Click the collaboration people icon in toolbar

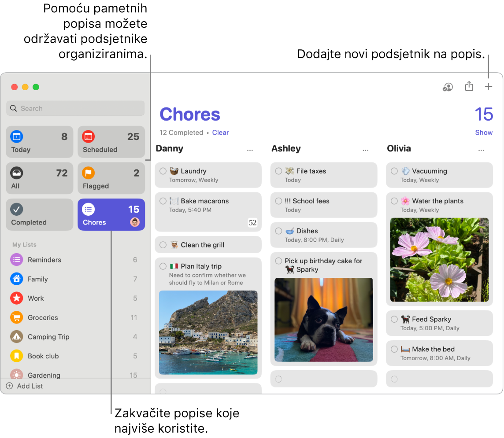click(x=448, y=87)
